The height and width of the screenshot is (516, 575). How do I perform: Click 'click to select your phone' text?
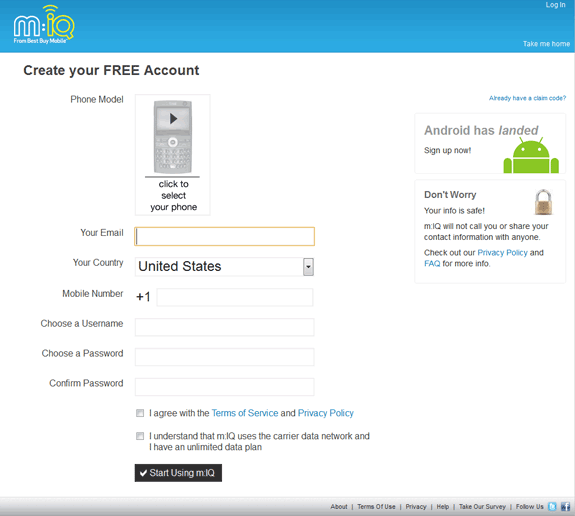pyautogui.click(x=173, y=195)
